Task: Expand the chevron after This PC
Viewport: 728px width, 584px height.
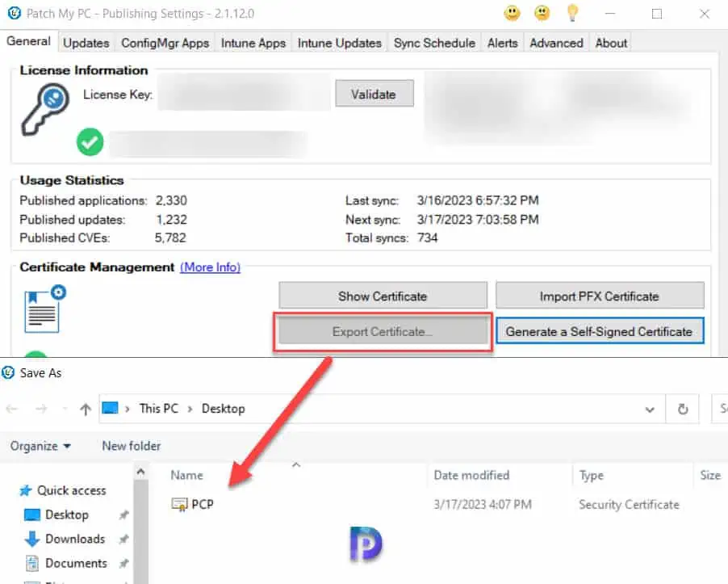Action: (x=190, y=409)
